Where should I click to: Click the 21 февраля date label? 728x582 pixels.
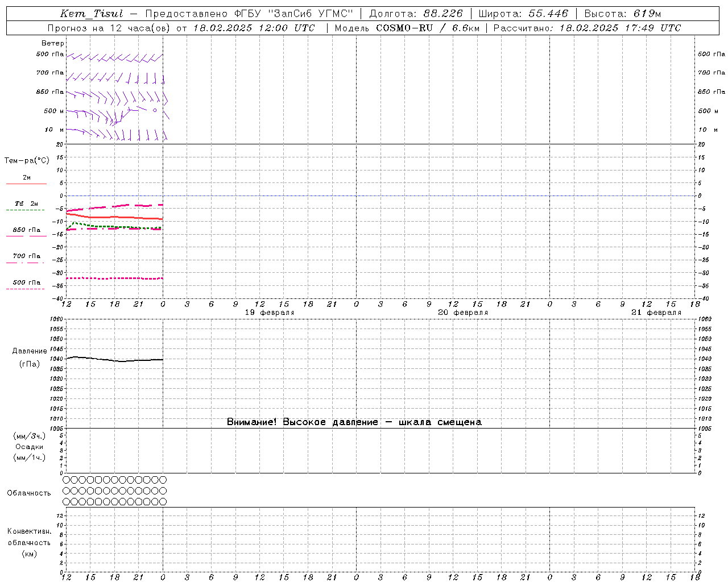pyautogui.click(x=656, y=313)
